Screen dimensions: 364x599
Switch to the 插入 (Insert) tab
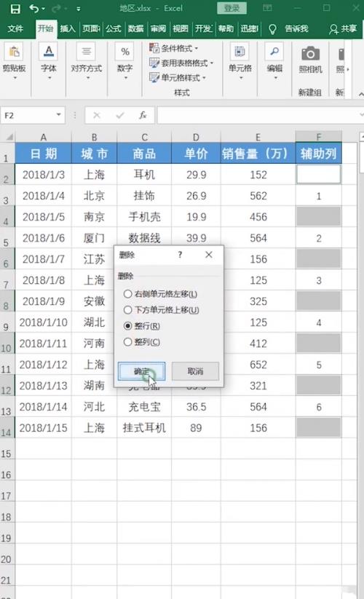pyautogui.click(x=68, y=28)
